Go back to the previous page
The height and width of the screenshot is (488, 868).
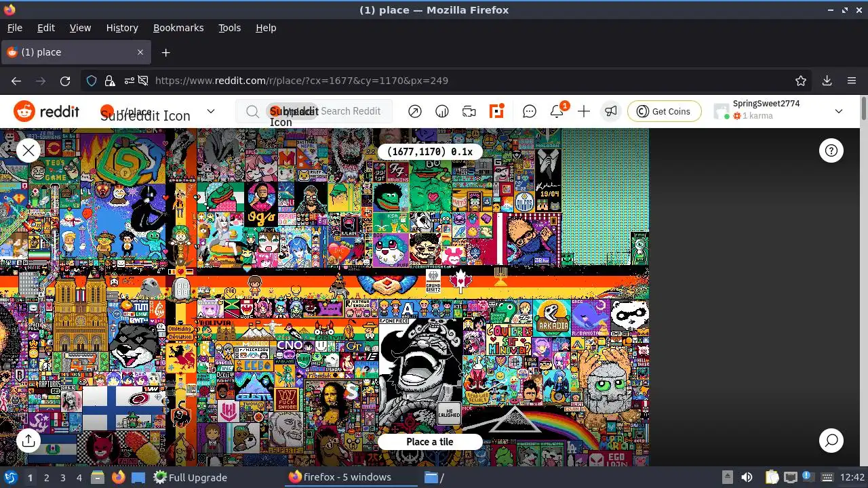[16, 81]
